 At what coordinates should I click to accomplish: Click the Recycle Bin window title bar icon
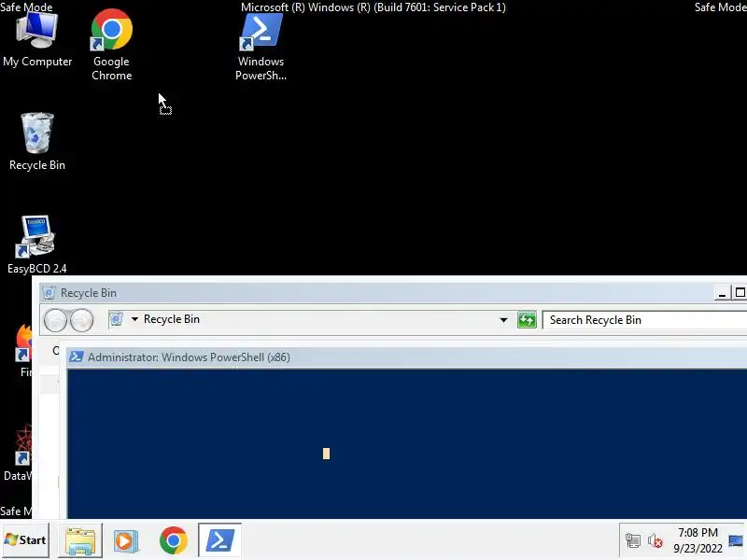tap(49, 293)
